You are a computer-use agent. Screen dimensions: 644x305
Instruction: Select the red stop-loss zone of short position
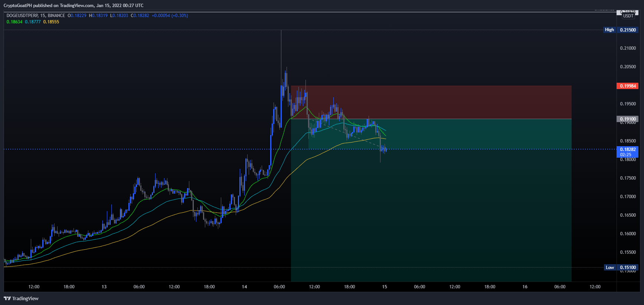(431, 102)
